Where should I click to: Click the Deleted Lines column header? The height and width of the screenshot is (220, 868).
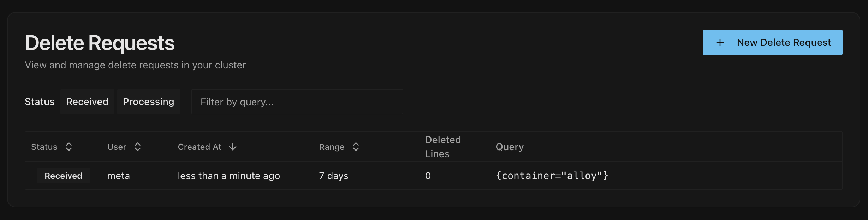tap(443, 146)
